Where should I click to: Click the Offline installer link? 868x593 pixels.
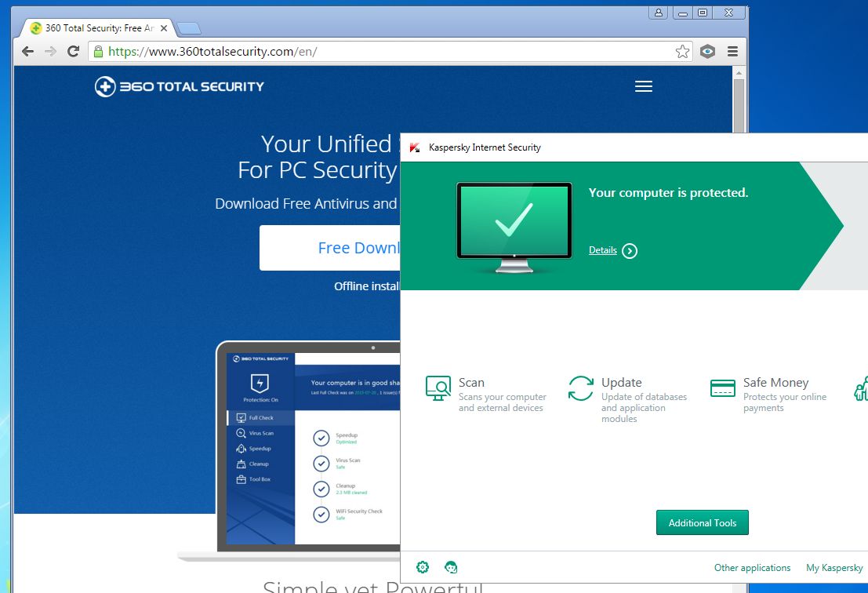tap(366, 286)
